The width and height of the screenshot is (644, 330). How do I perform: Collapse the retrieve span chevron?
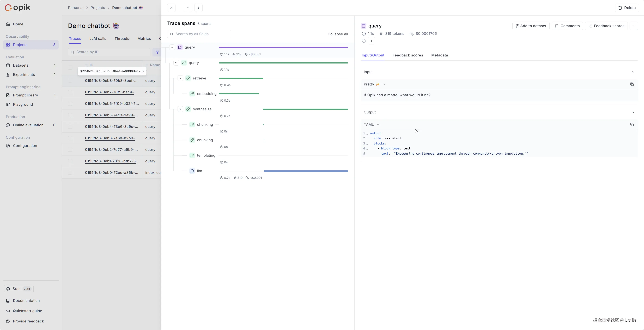click(180, 78)
